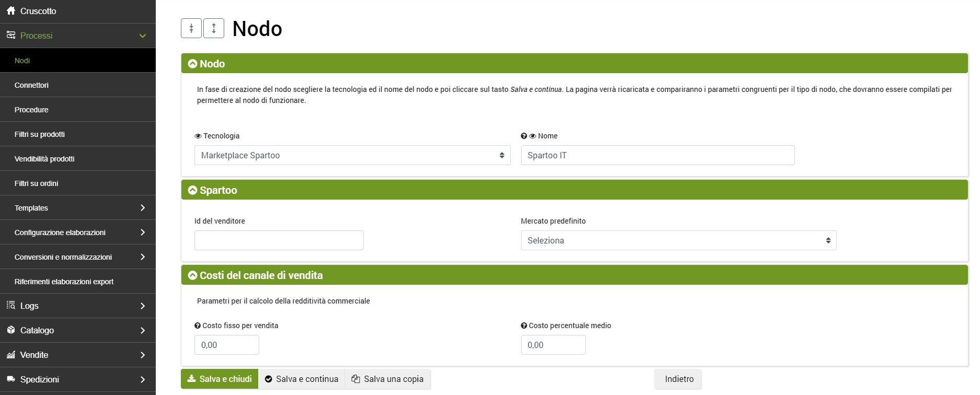Image resolution: width=980 pixels, height=395 pixels.
Task: Open Filtri su prodotti menu item
Action: 40,134
